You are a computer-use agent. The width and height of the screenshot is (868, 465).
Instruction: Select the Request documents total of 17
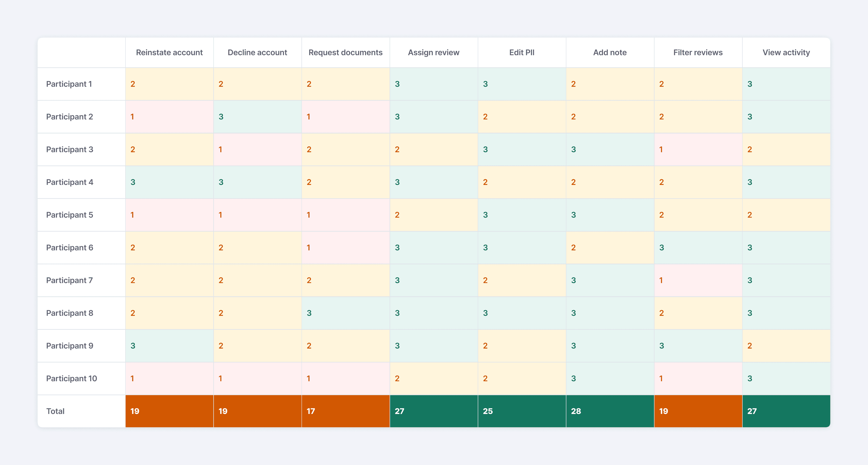(311, 411)
